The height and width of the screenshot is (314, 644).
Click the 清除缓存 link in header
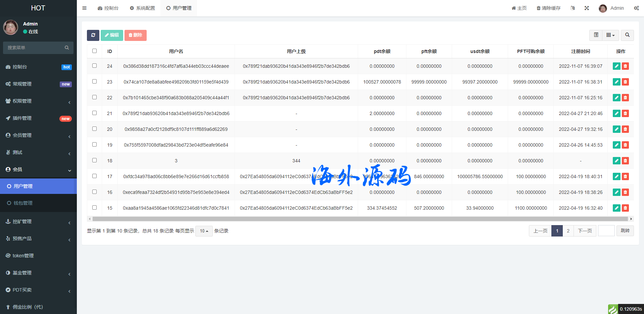coord(548,8)
